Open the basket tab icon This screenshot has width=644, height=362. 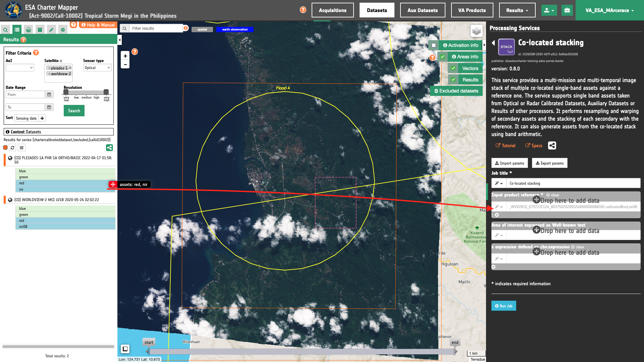coord(29,30)
